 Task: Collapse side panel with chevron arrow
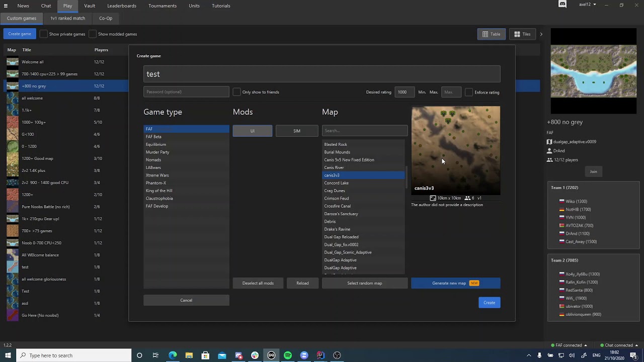pyautogui.click(x=541, y=34)
